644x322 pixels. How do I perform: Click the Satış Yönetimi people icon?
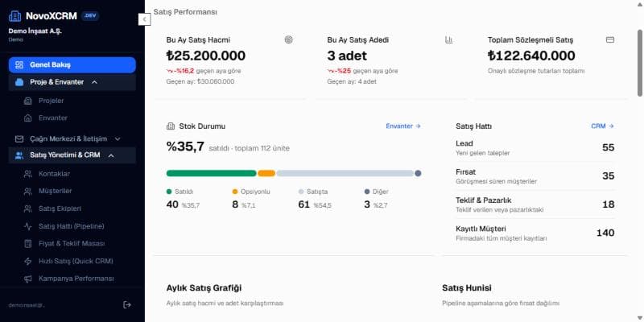click(x=19, y=155)
